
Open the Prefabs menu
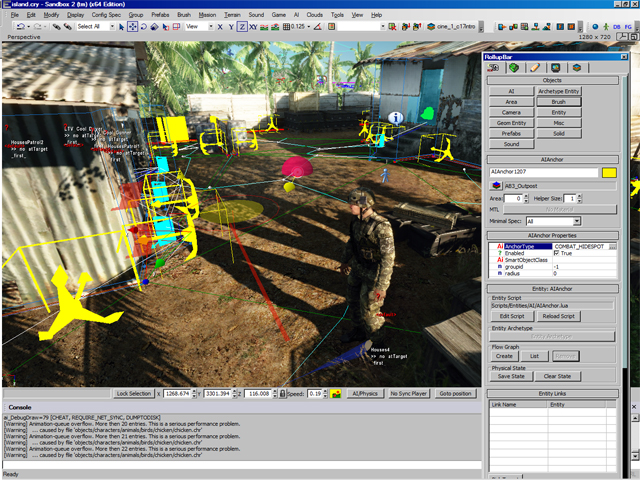(160, 15)
